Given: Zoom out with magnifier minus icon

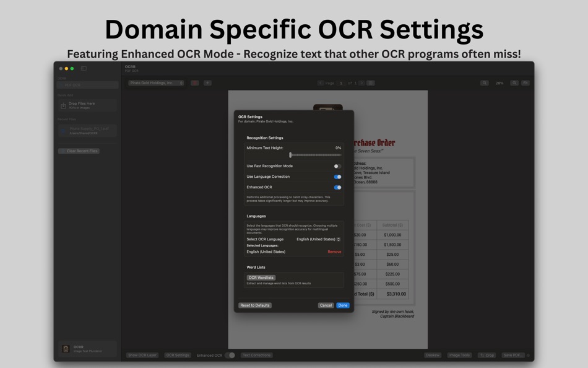Looking at the screenshot, I should click(485, 83).
